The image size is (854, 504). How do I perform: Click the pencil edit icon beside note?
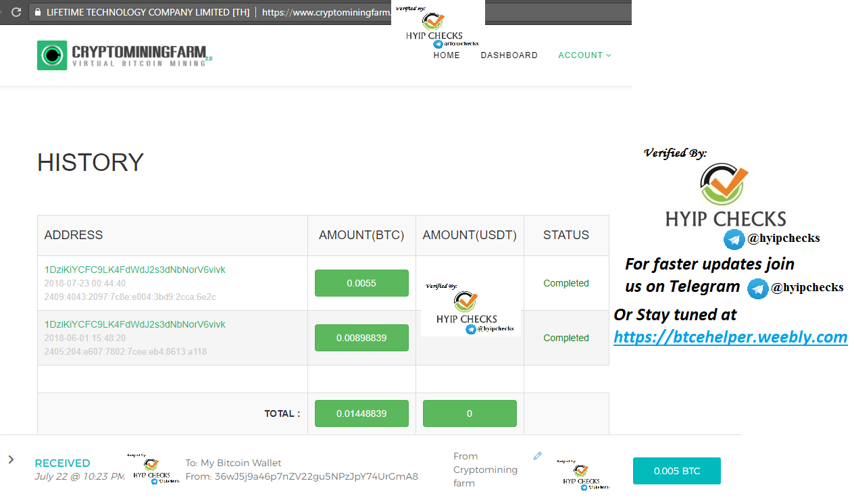pos(537,456)
